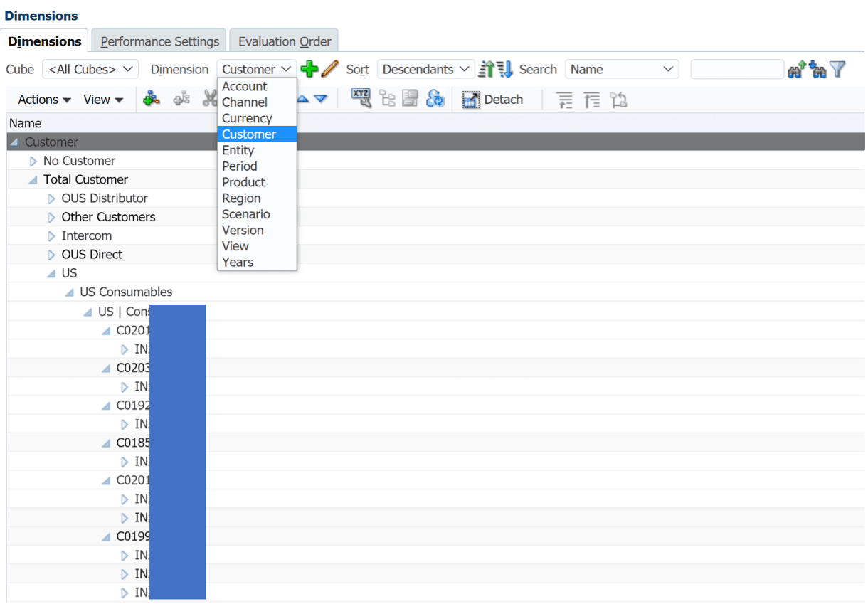Open the Search Name dropdown
This screenshot has height=609, width=868.
tap(621, 69)
